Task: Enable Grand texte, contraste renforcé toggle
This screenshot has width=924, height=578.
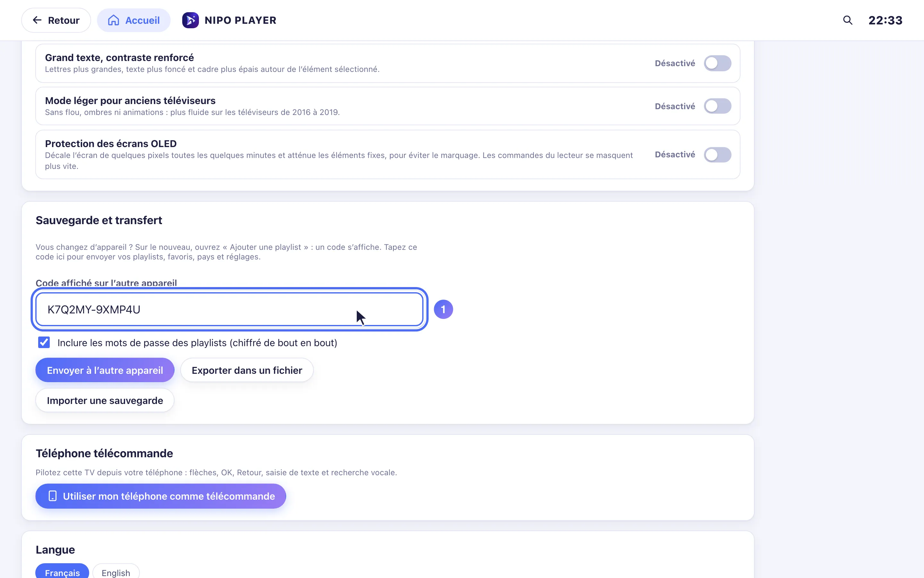Action: [x=717, y=63]
